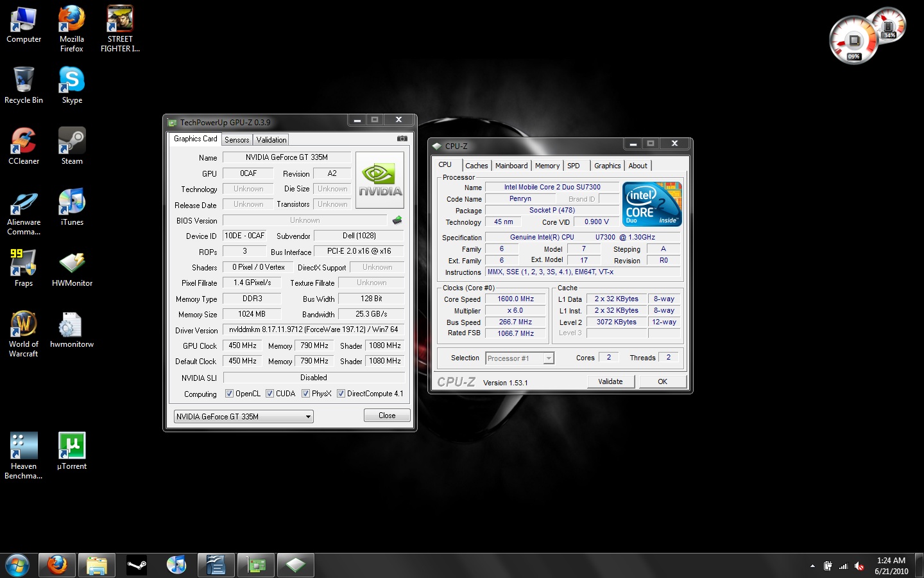Launch Mozilla Firefox from desktop
Image resolution: width=924 pixels, height=578 pixels.
tap(72, 29)
